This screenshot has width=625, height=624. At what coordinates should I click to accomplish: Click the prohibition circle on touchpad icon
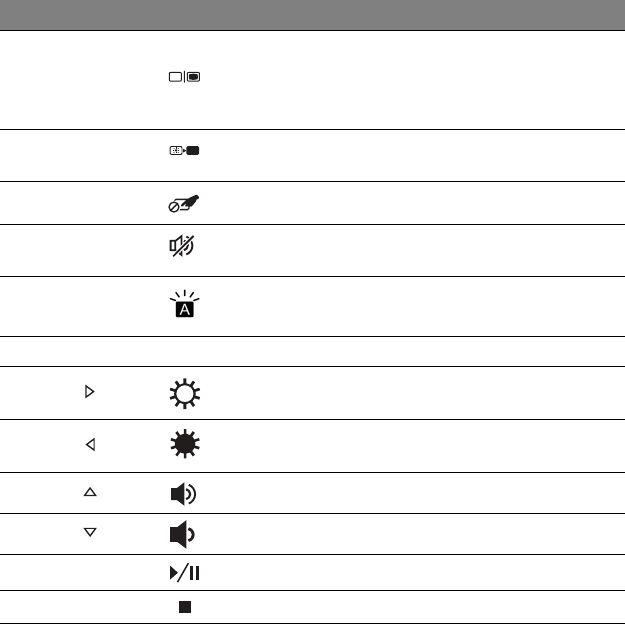tap(174, 207)
